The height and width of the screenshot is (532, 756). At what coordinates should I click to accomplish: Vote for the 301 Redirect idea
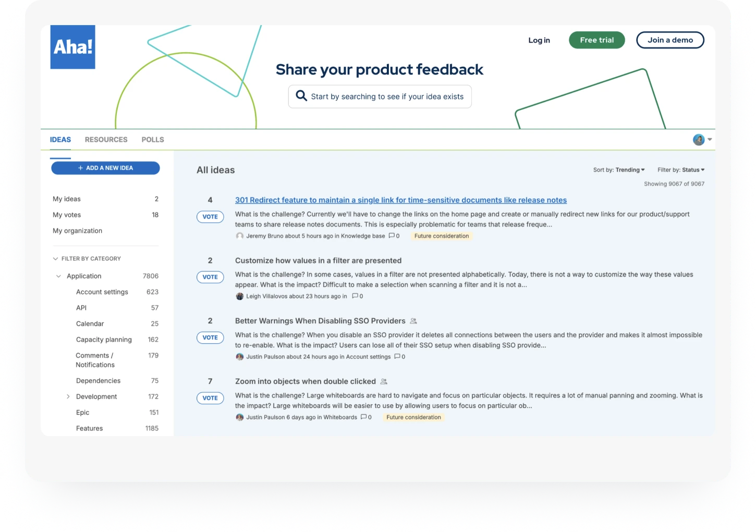tap(210, 216)
